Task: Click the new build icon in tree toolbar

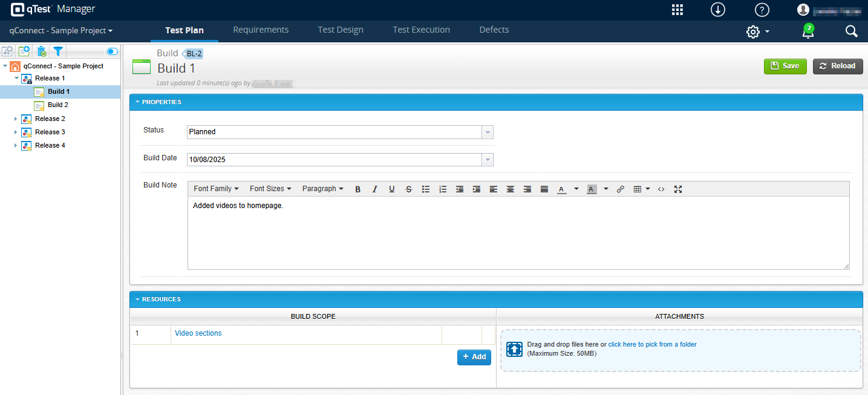Action: [x=24, y=51]
